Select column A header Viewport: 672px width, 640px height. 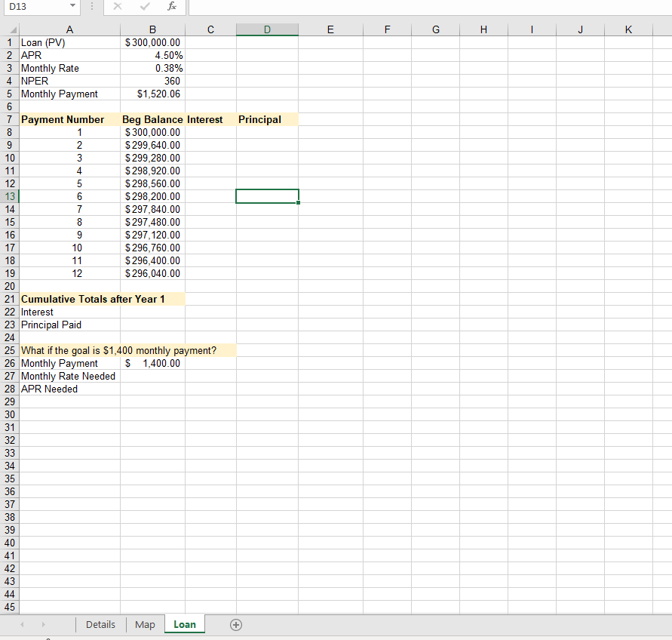point(70,29)
